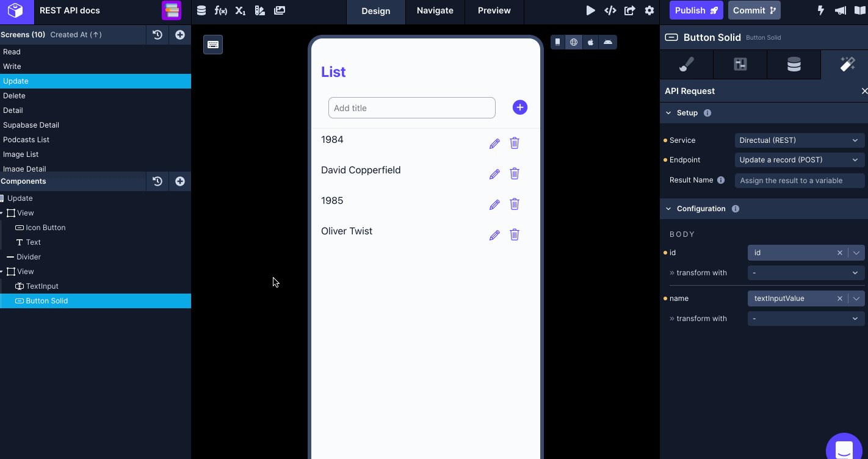Open the settings gear icon
The width and height of the screenshot is (868, 459).
(x=649, y=10)
